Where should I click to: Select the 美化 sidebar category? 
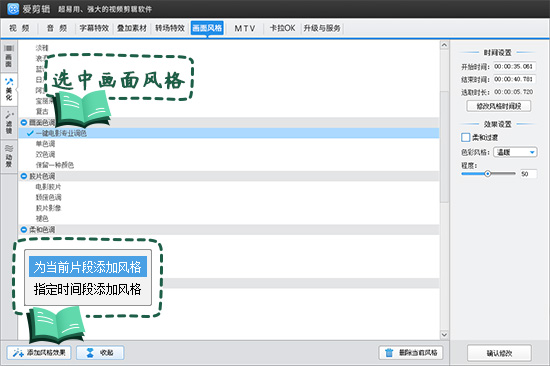(x=9, y=89)
